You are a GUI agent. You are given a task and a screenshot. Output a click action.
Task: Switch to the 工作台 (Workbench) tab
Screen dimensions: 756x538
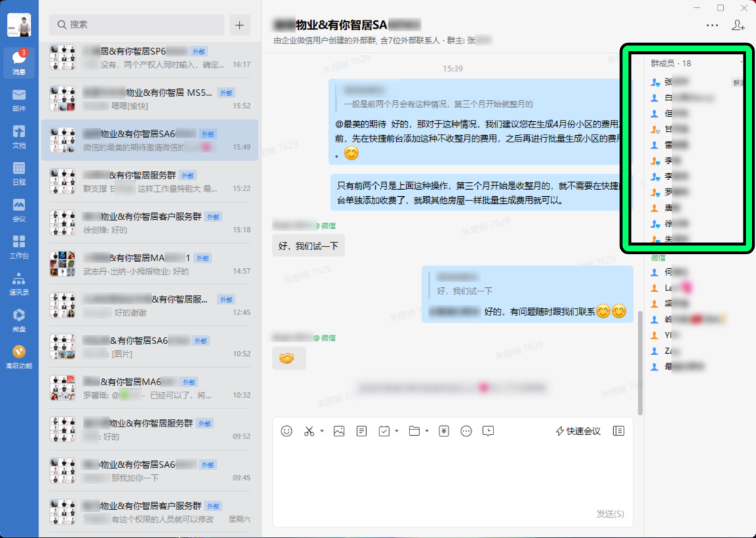19,246
